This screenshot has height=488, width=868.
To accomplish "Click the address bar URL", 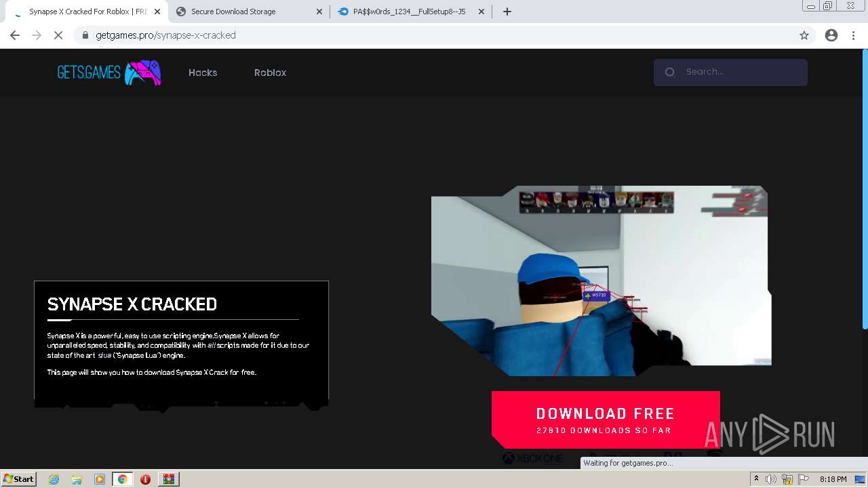I will click(x=165, y=35).
